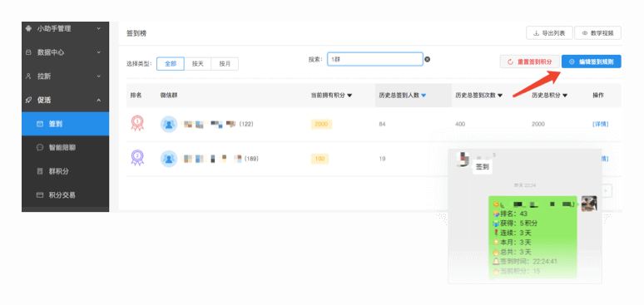Click the search input containing 1群

point(375,59)
